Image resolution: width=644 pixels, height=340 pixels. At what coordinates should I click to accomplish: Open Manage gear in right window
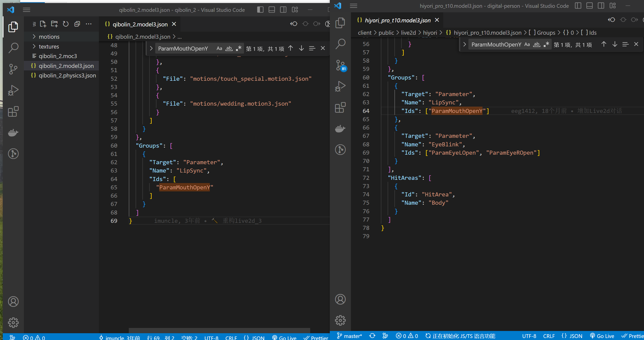[x=340, y=320]
